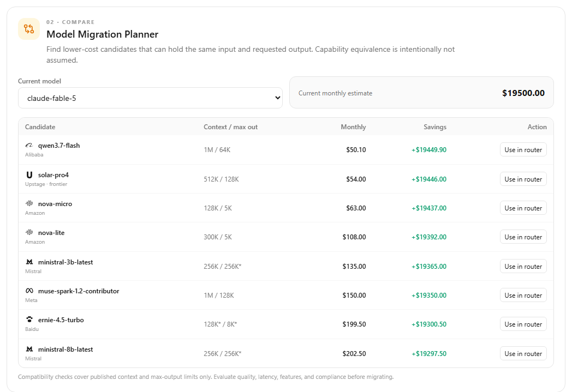Image resolution: width=572 pixels, height=392 pixels.
Task: Click the Candidate column header
Action: click(40, 127)
